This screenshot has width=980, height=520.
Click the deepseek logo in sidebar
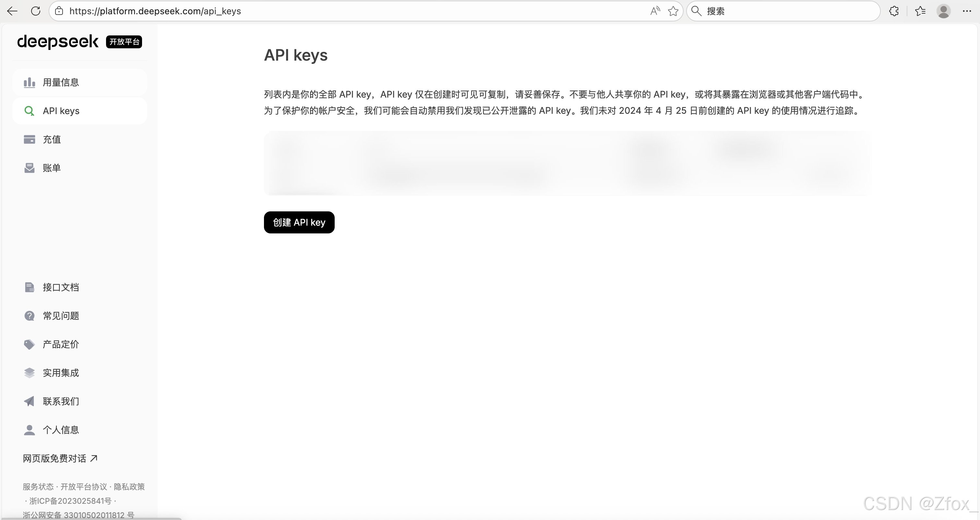pyautogui.click(x=57, y=42)
